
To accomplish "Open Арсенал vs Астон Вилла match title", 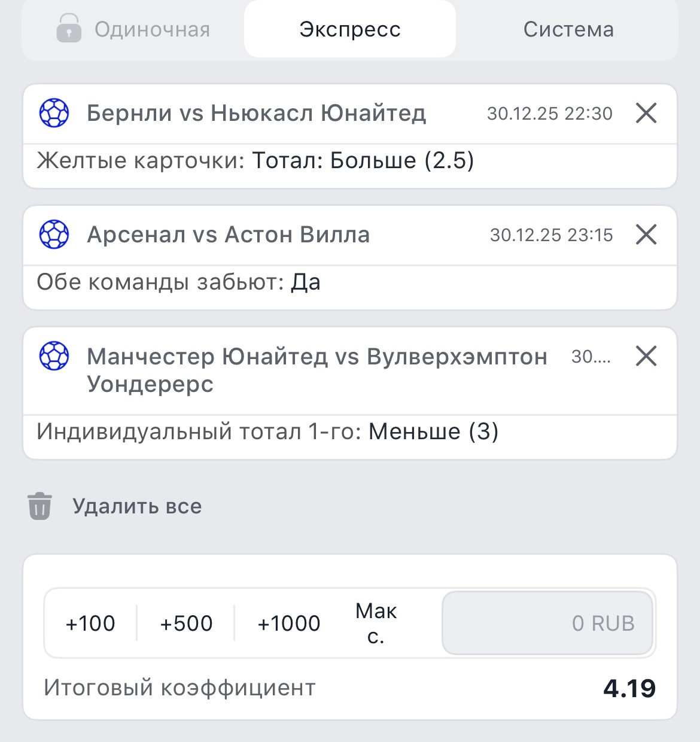I will click(228, 235).
